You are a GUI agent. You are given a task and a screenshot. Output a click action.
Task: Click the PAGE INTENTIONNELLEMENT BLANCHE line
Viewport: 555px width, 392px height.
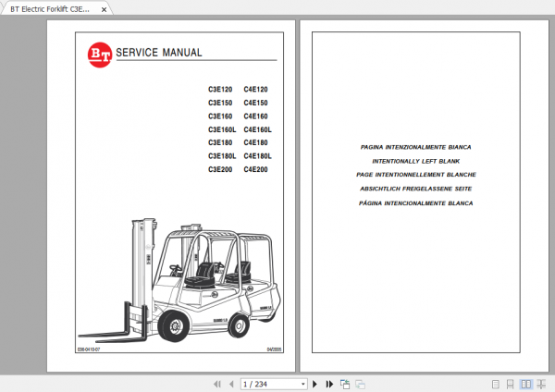click(x=416, y=175)
